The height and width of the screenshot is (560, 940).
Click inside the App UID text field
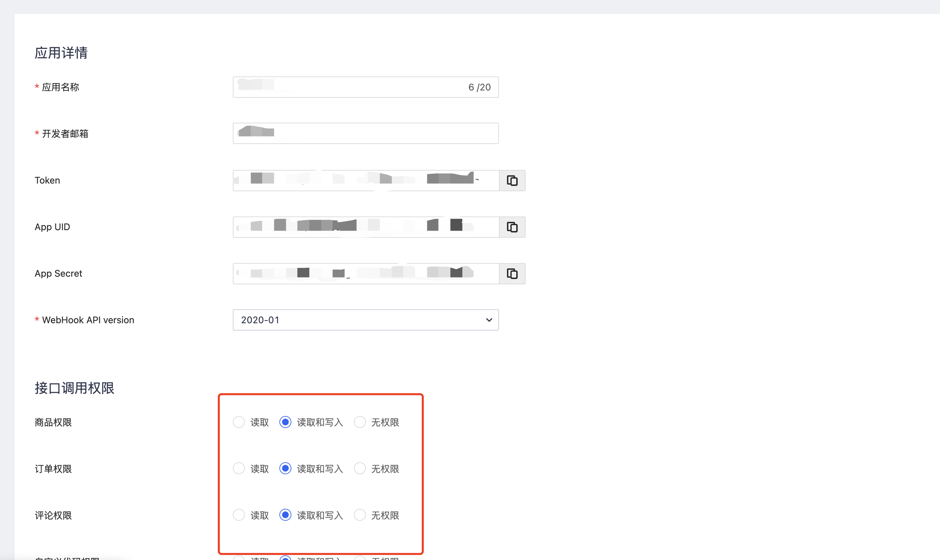[365, 227]
